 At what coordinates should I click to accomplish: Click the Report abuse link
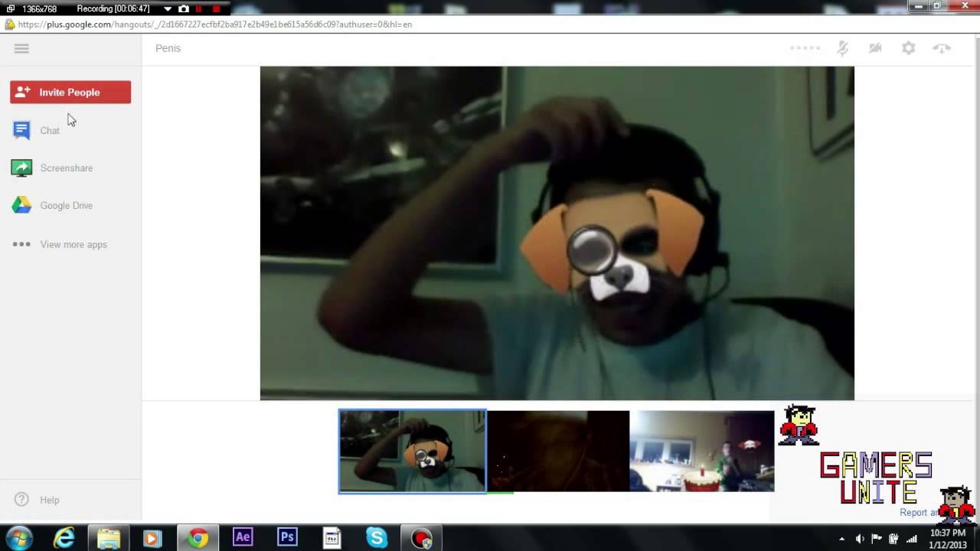pyautogui.click(x=919, y=513)
